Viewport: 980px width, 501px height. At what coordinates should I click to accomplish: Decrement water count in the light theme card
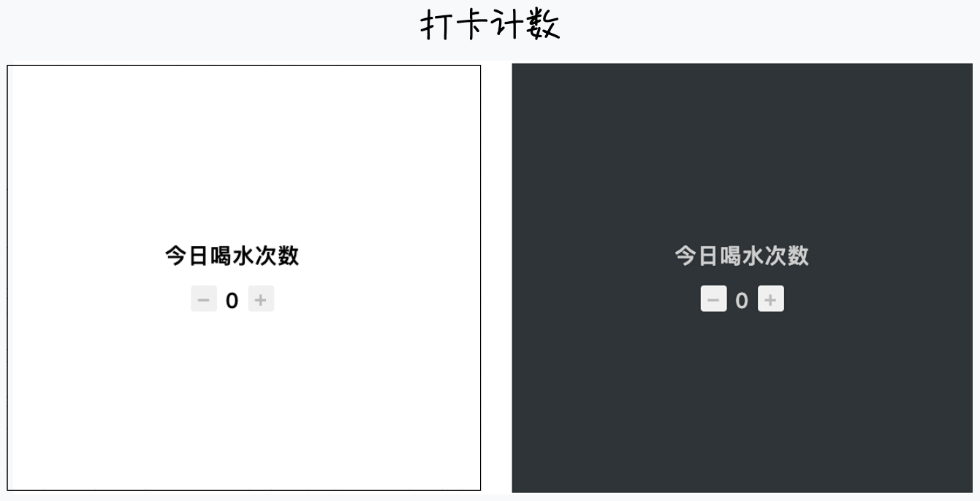[204, 299]
